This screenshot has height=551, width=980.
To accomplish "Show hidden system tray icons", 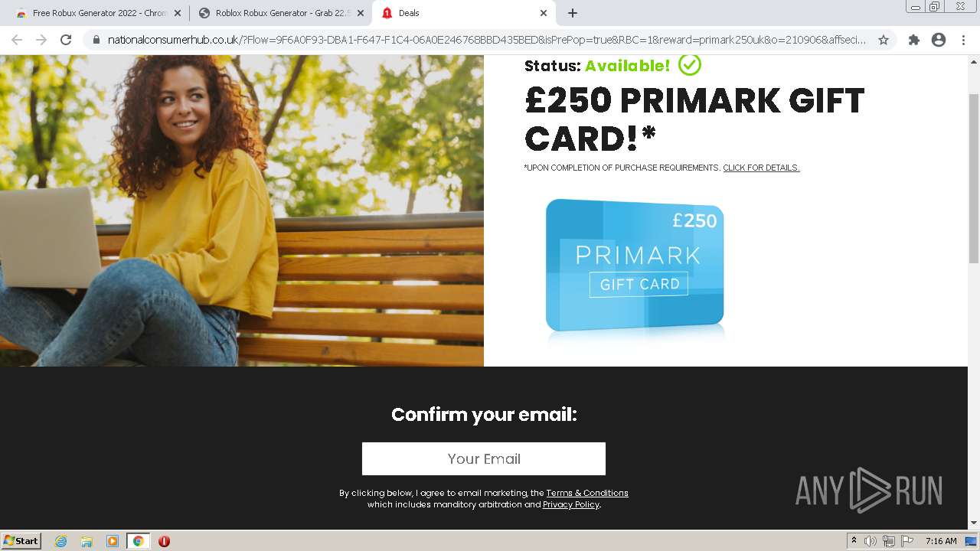I will (x=854, y=541).
